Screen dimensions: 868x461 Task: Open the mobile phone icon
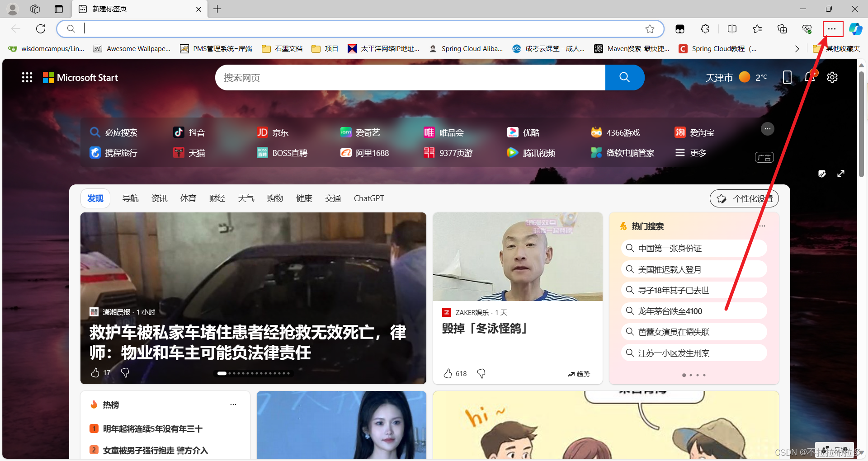click(x=787, y=77)
